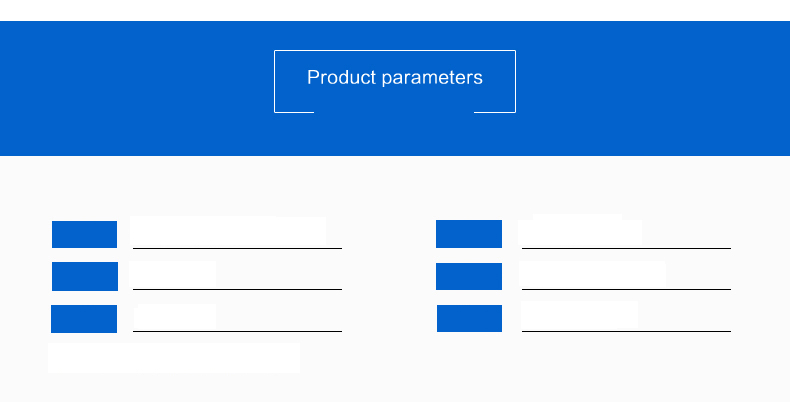
Task: Select the first blue label block in left column
Action: pos(84,234)
